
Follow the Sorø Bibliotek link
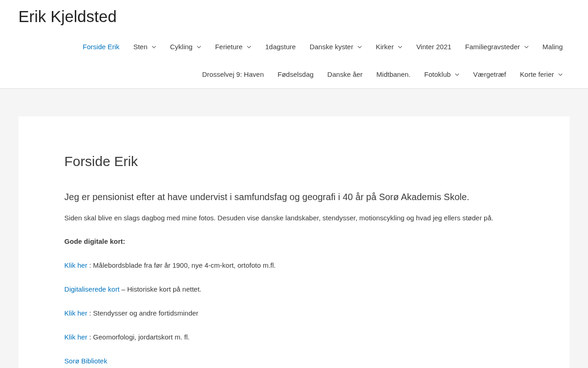point(86,361)
